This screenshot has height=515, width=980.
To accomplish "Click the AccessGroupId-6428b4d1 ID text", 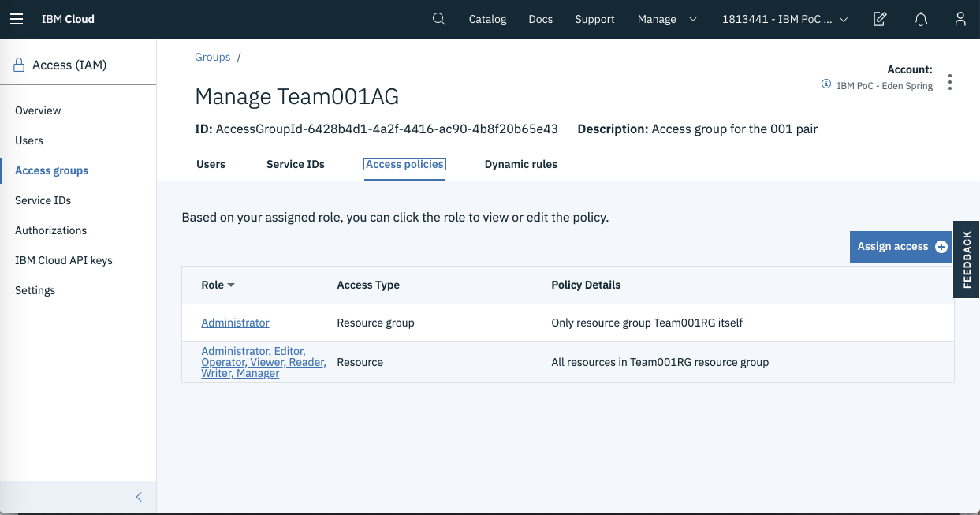I will click(x=387, y=129).
